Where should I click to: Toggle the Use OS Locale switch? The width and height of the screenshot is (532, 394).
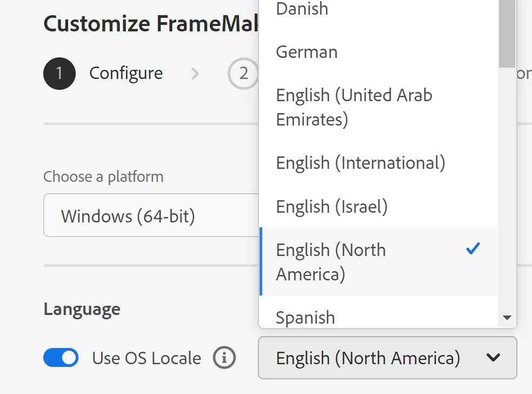click(61, 358)
